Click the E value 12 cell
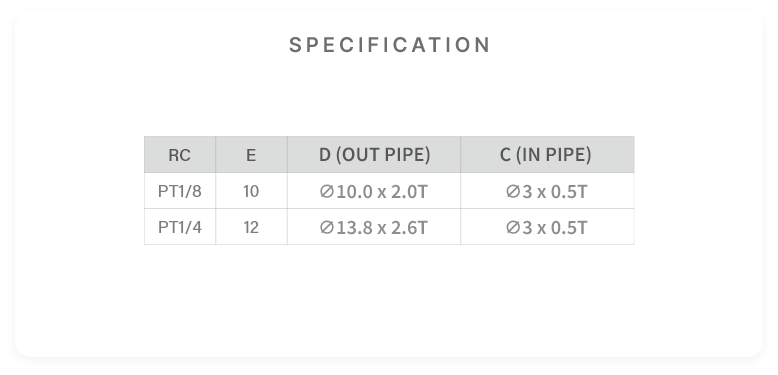This screenshot has width=778, height=375. click(x=251, y=227)
